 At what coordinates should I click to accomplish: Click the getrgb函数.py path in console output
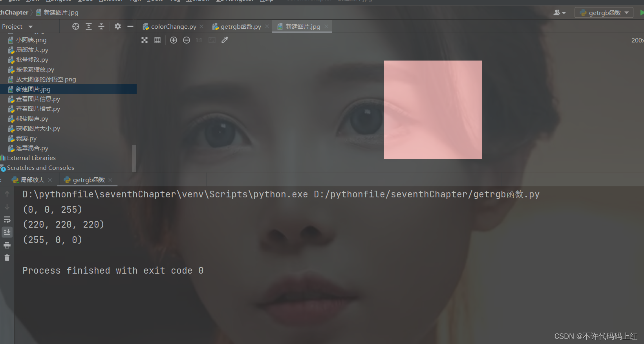426,194
